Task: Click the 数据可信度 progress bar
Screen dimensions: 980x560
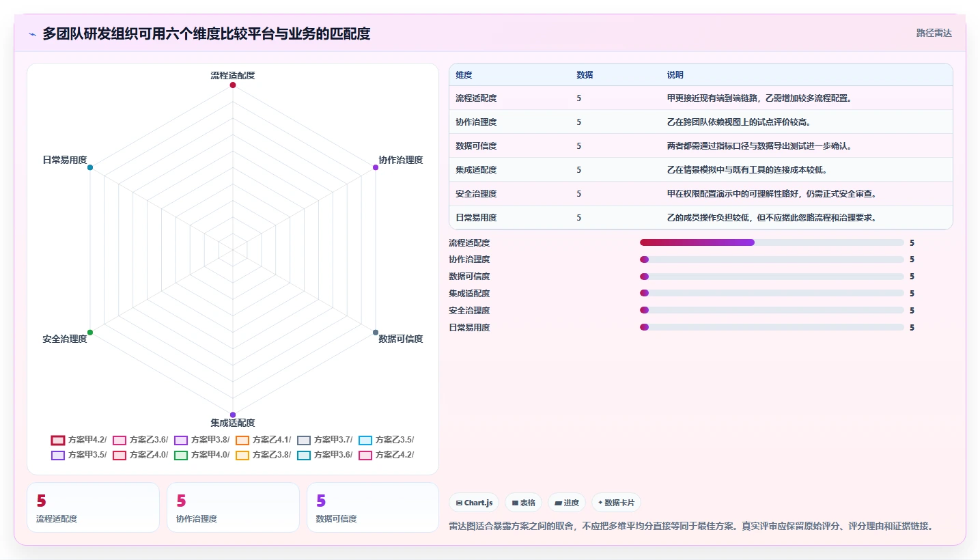Action: click(772, 277)
